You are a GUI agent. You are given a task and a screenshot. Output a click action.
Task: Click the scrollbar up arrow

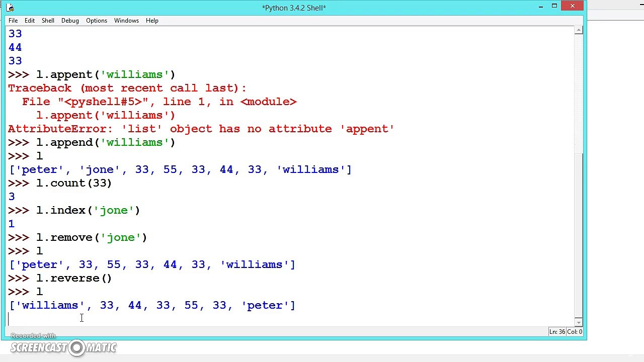(x=579, y=31)
